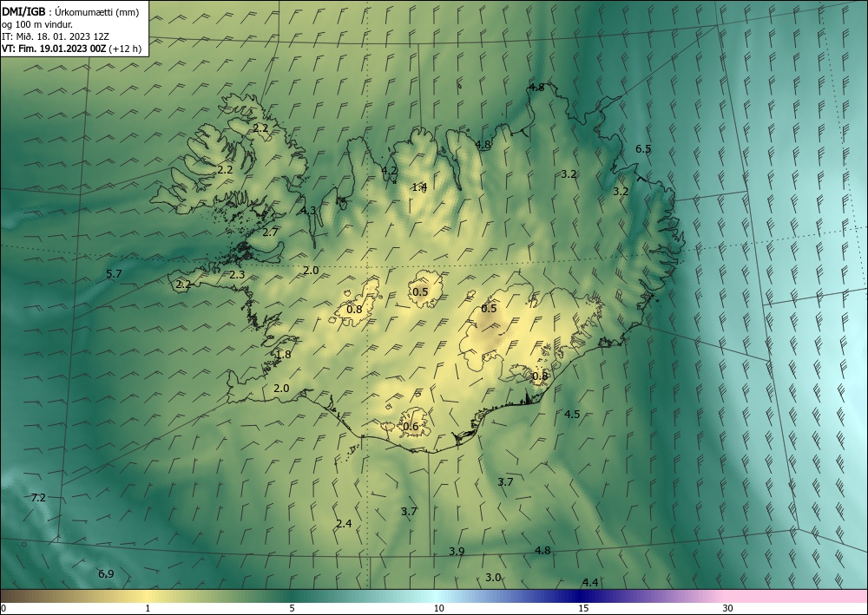This screenshot has height=615, width=868.
Task: Click the 'og 100 m vindur.' legend line
Action: click(37, 24)
